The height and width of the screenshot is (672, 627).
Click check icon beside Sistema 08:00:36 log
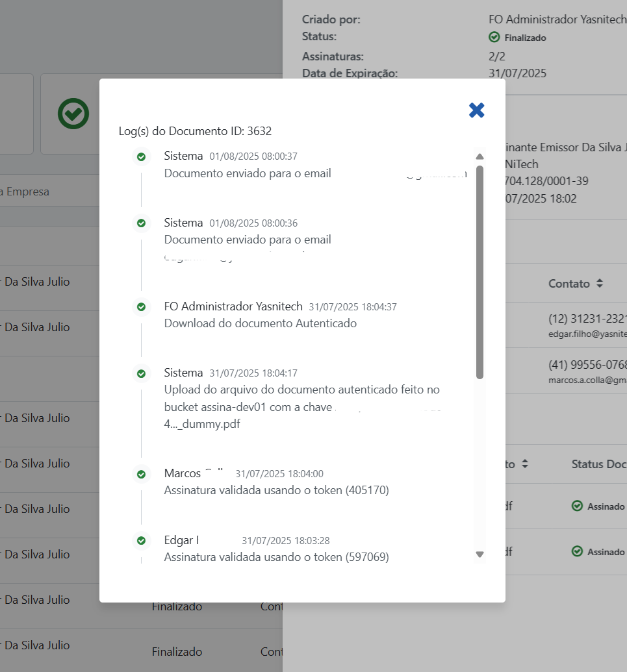click(141, 223)
